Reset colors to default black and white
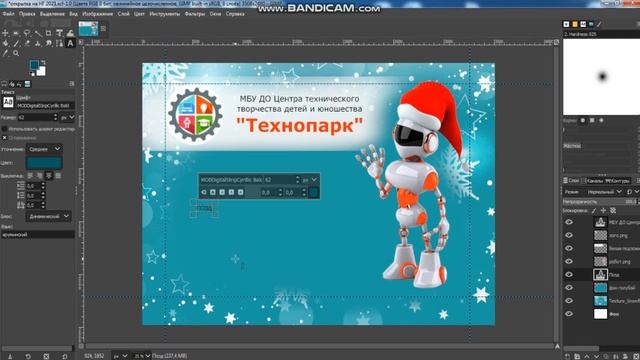Image resolution: width=640 pixels, height=360 pixels. pos(32,74)
